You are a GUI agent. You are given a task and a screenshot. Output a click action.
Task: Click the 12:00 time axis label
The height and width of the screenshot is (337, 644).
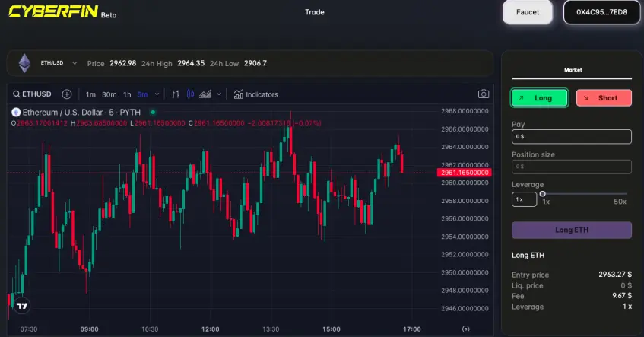coord(211,329)
